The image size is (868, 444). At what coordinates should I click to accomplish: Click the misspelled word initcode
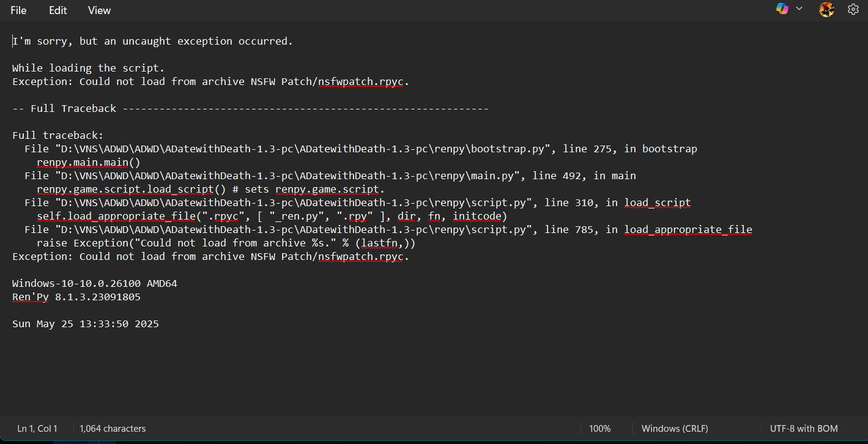click(x=477, y=216)
